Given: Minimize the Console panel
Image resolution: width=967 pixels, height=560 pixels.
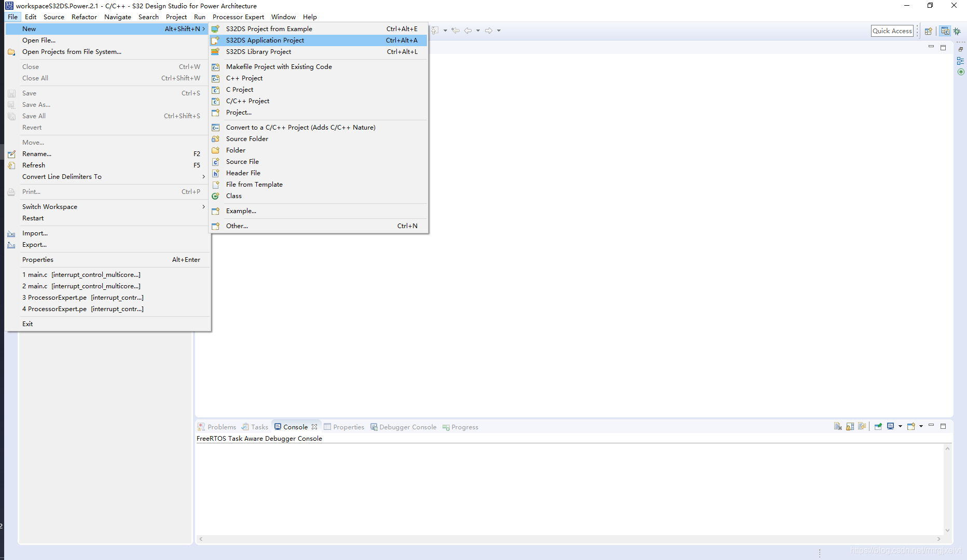Looking at the screenshot, I should [x=931, y=426].
